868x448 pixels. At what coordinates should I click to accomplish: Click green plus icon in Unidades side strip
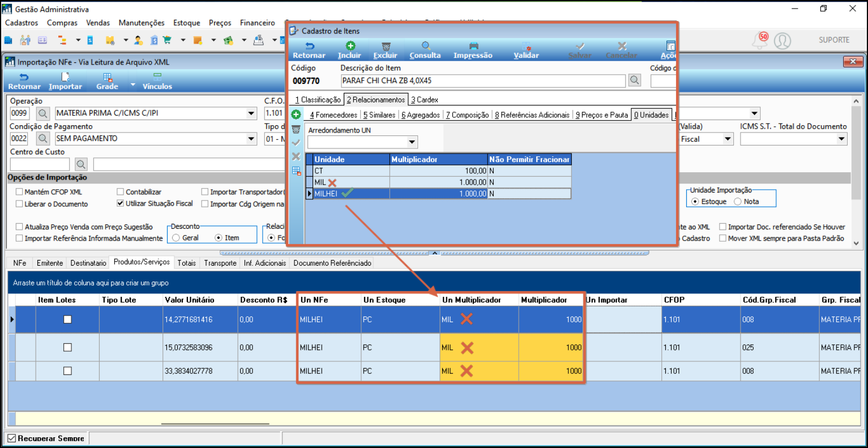[296, 114]
